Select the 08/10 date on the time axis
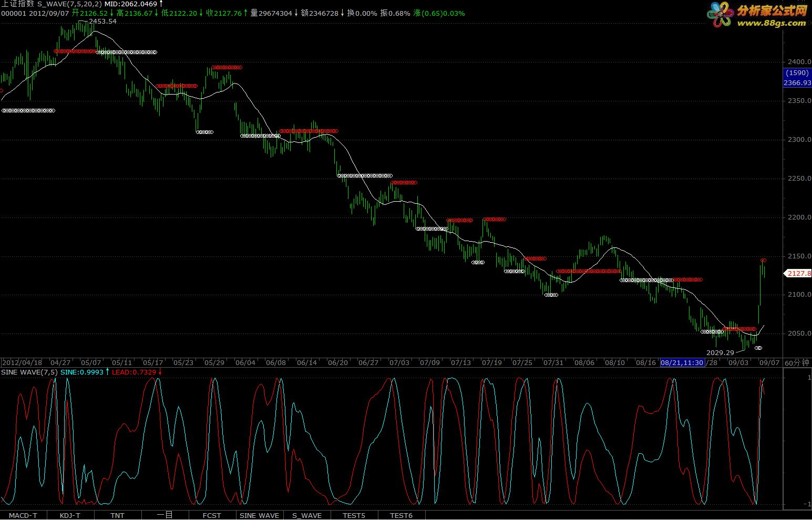Screen dimensions: 812x520 click(615, 362)
